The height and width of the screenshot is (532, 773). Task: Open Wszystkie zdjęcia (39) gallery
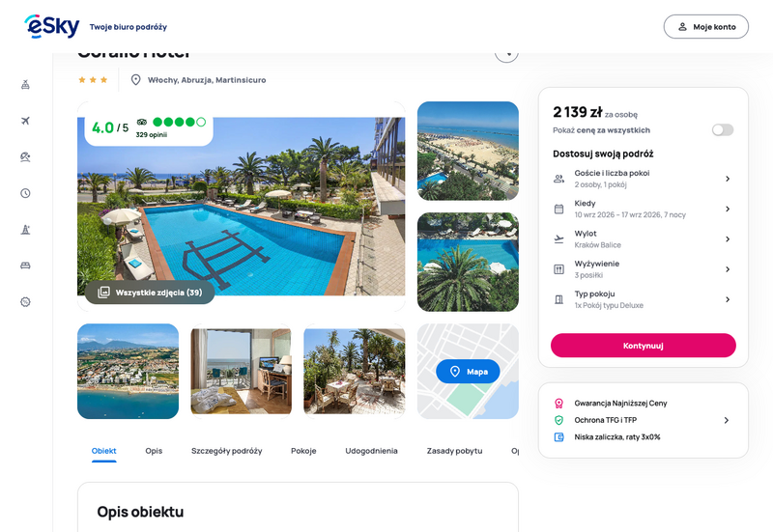[x=150, y=293]
